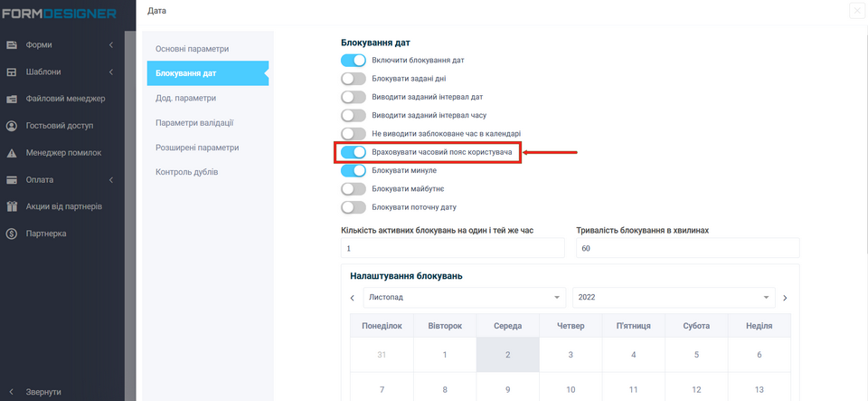
Task: Click the Гостьовий доступ user icon
Action: (x=12, y=126)
